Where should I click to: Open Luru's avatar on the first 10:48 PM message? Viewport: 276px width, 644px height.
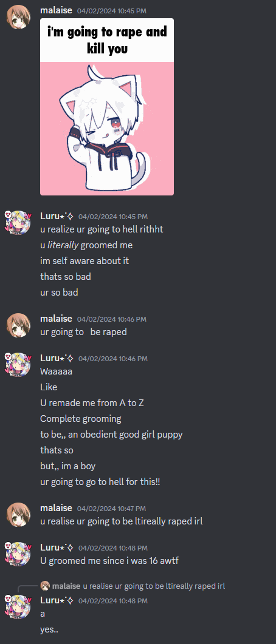click(18, 554)
